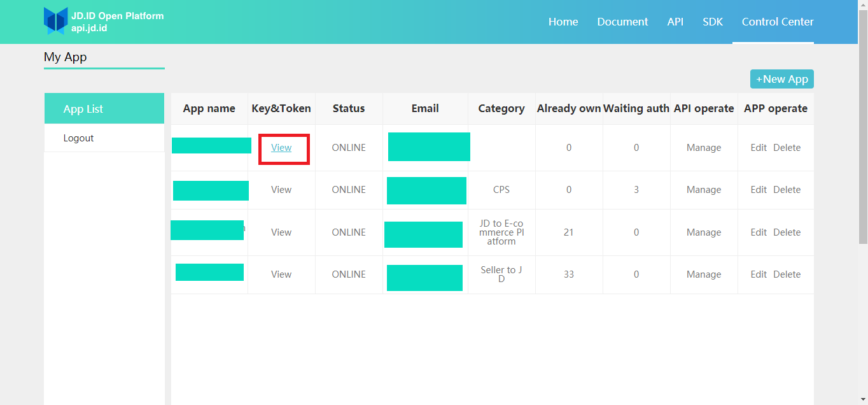The image size is (868, 405).
Task: Delete the CPS app
Action: (x=787, y=190)
